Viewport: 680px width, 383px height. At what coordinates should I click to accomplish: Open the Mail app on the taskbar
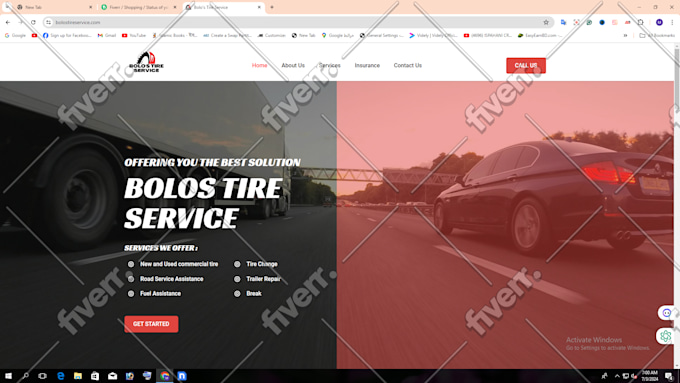(112, 376)
